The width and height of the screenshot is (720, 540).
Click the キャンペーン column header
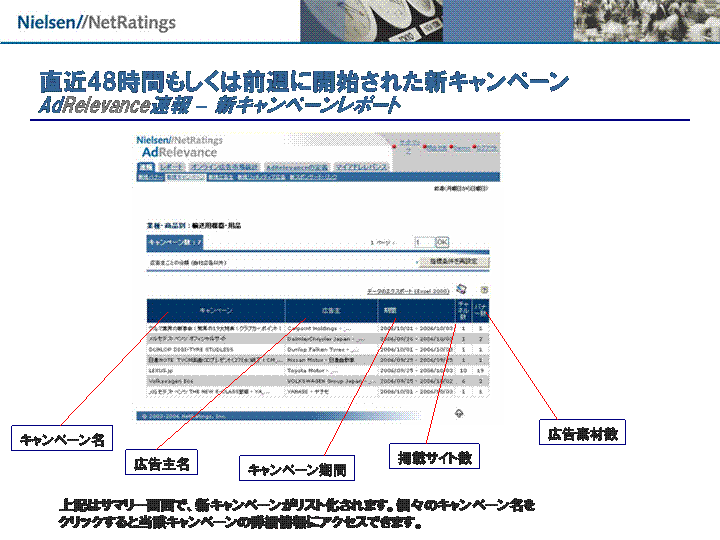(x=216, y=311)
